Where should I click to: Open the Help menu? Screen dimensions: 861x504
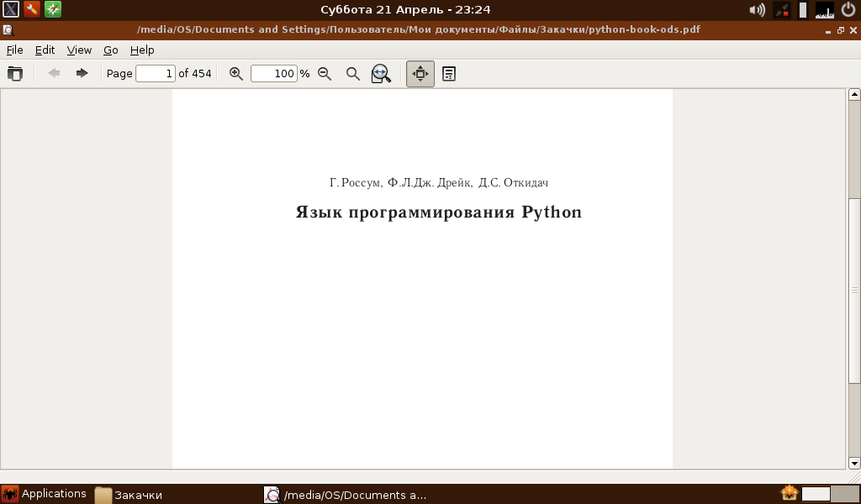tap(142, 50)
